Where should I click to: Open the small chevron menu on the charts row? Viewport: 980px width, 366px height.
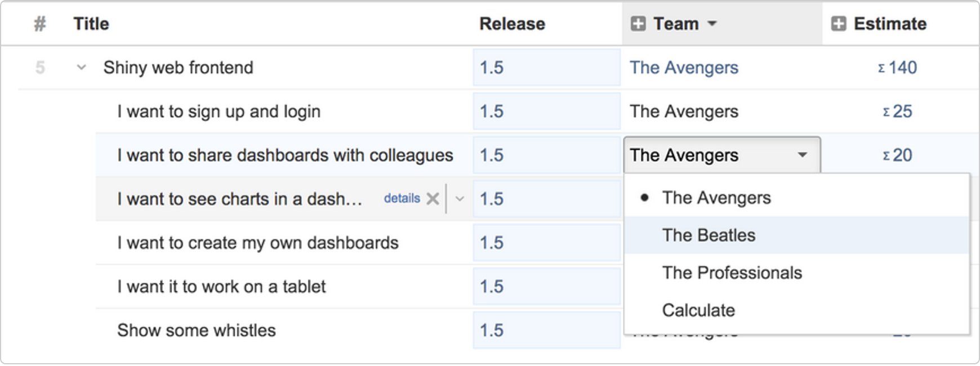460,199
